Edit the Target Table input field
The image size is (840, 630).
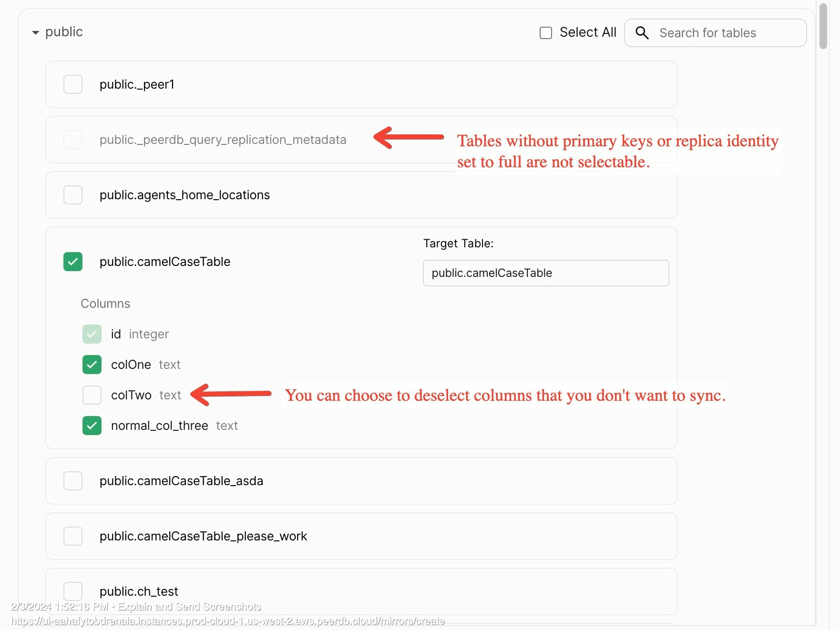546,273
